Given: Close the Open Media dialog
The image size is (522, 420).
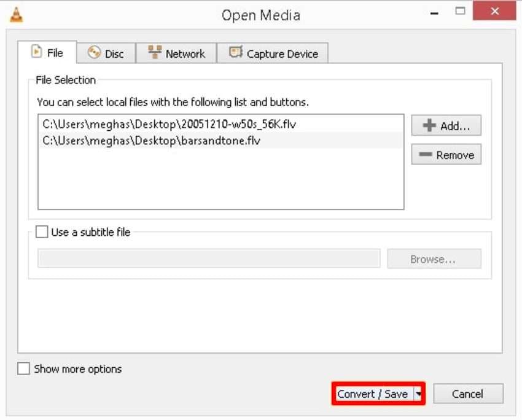Looking at the screenshot, I should click(494, 11).
